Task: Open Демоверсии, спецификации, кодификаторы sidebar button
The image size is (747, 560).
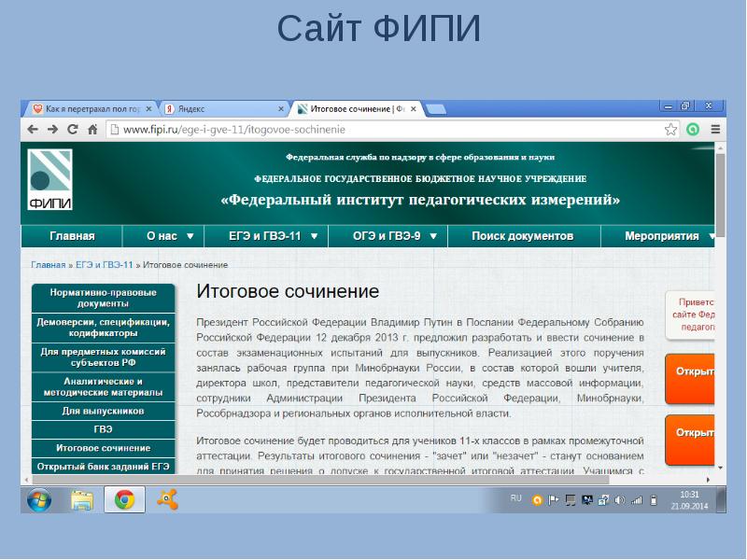Action: click(104, 328)
